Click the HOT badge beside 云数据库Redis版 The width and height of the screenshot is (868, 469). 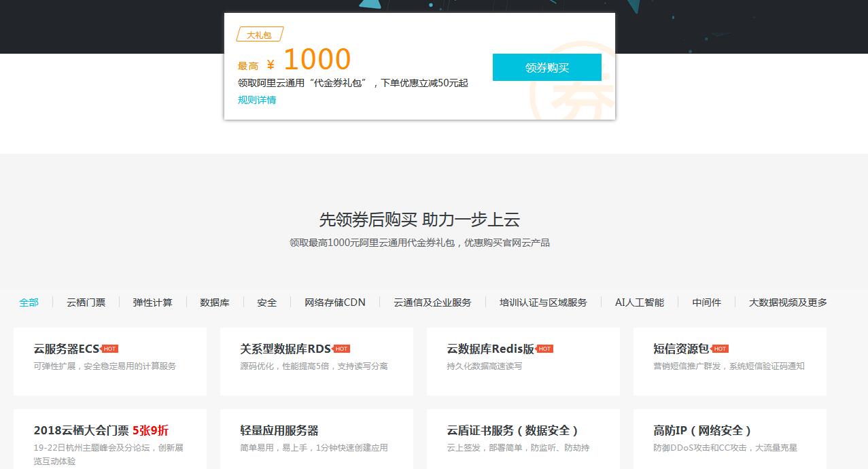pyautogui.click(x=544, y=349)
